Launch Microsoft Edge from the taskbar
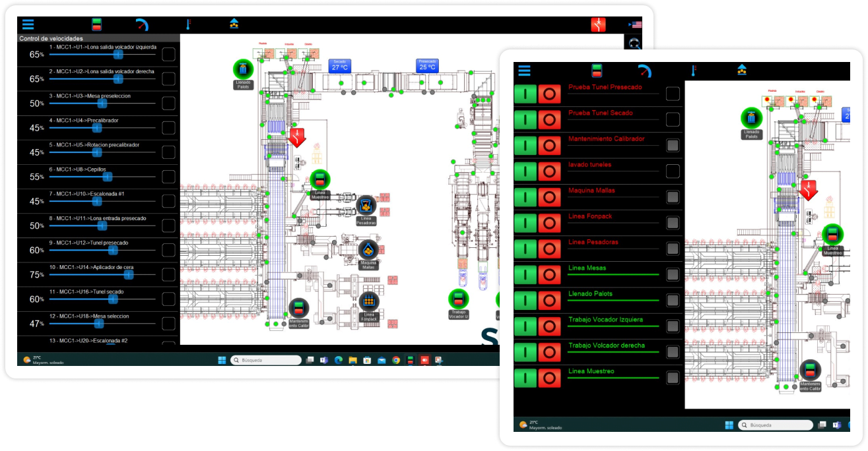 pos(338,360)
